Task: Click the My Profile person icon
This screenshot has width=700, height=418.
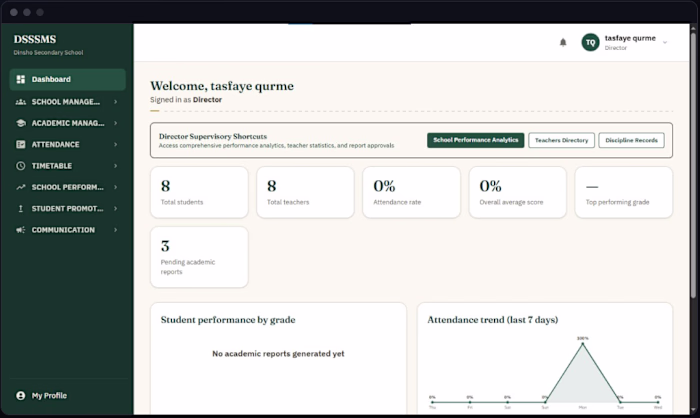Action: pyautogui.click(x=21, y=396)
